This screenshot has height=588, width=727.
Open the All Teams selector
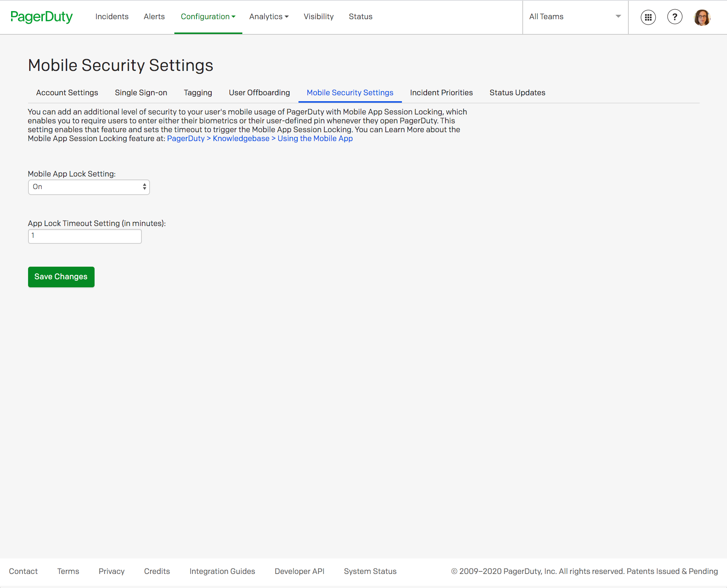coord(575,17)
